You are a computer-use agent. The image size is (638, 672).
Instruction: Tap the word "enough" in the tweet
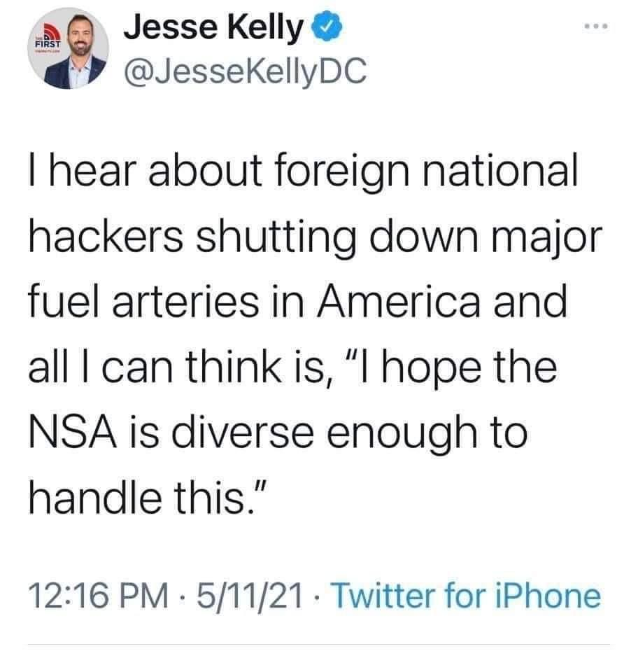point(399,435)
